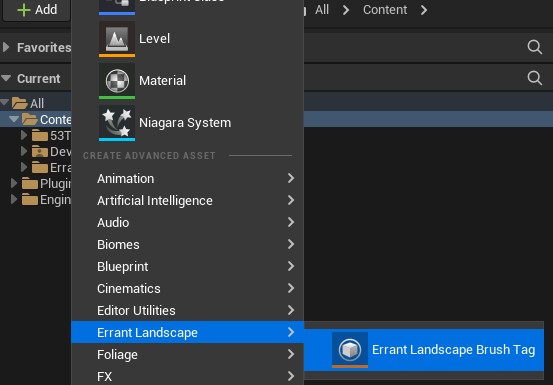Open the Cinematics submenu
Viewport: 553px width, 385px height.
[x=188, y=288]
